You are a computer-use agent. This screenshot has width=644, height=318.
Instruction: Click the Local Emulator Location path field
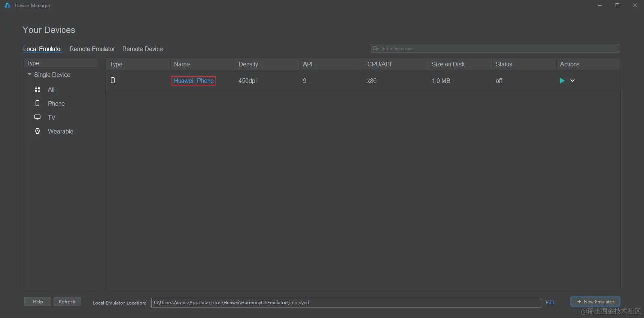[x=346, y=302]
